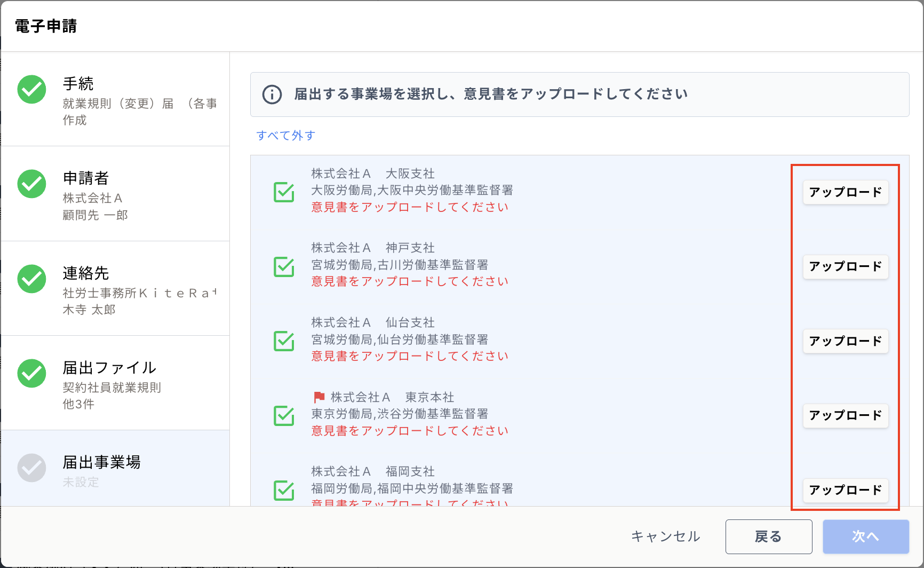The width and height of the screenshot is (924, 568).
Task: Click the 次へ button
Action: 866,537
